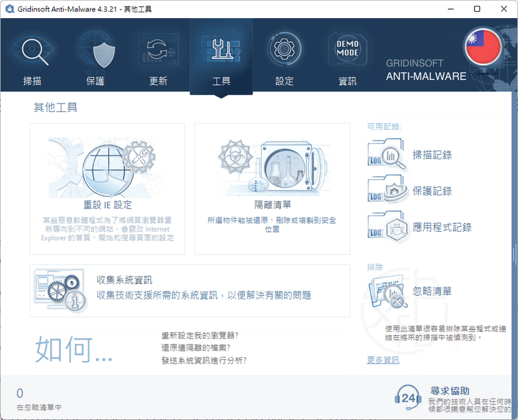
Task: Switch to the 資訊 tab label
Action: [x=348, y=82]
